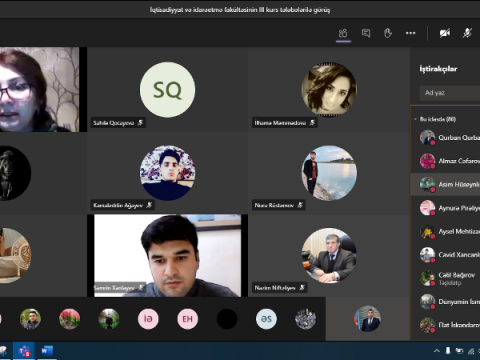Select the man in garden avatar, bottom strip
The height and width of the screenshot is (360, 480).
click(x=109, y=319)
